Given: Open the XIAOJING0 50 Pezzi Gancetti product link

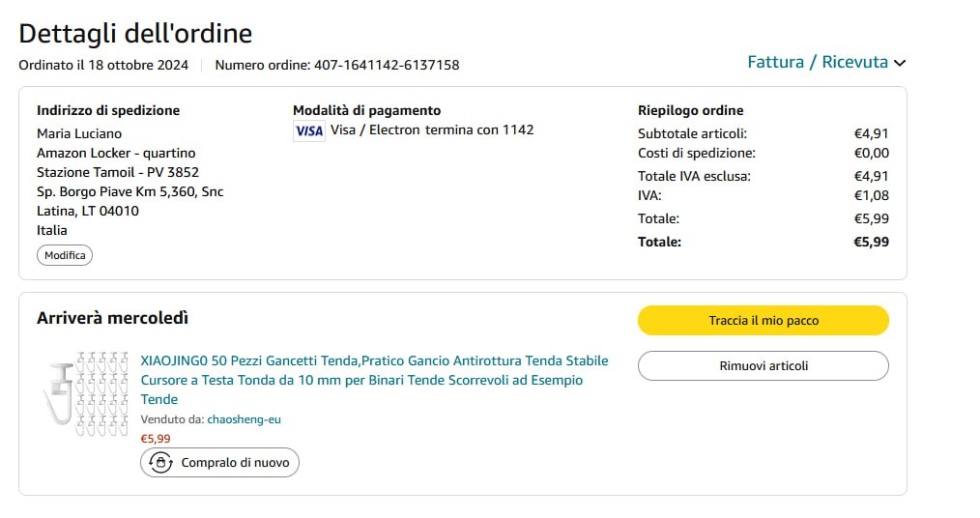Looking at the screenshot, I should (375, 380).
